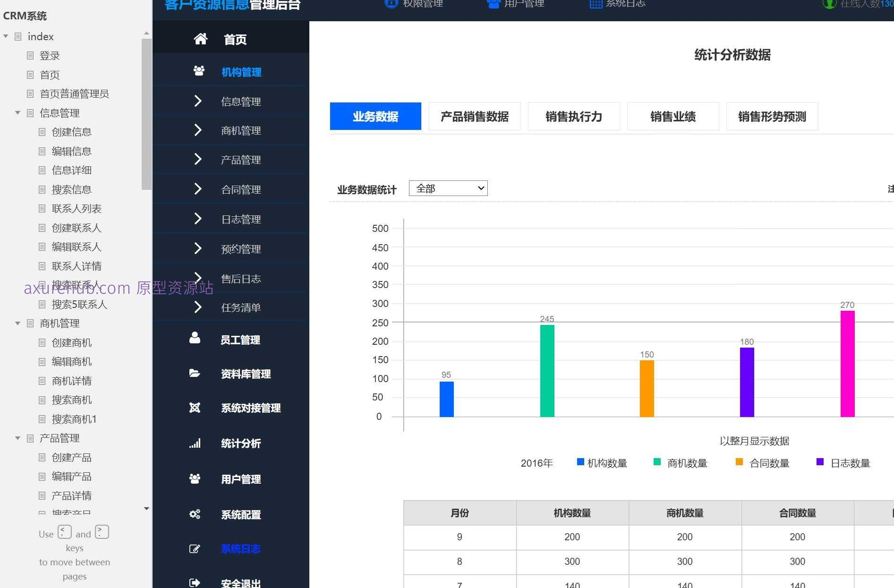Image resolution: width=894 pixels, height=588 pixels.
Task: Open 机构管理 via its people icon
Action: [198, 71]
